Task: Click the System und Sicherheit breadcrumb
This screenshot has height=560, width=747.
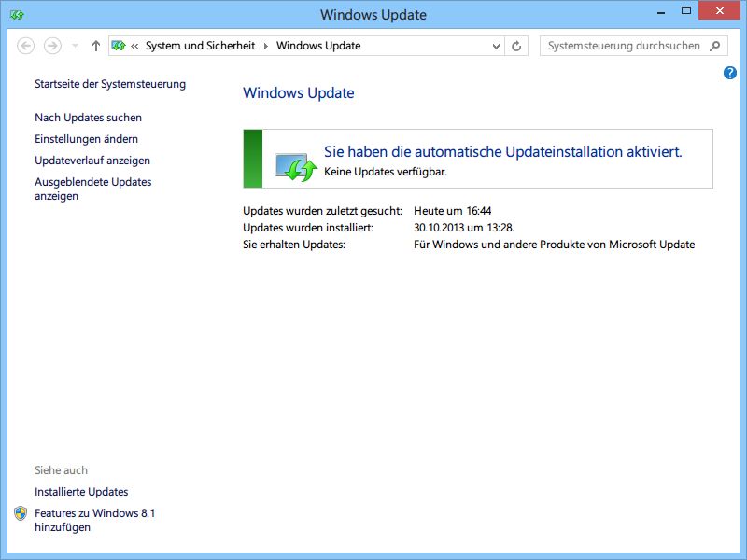Action: tap(201, 46)
